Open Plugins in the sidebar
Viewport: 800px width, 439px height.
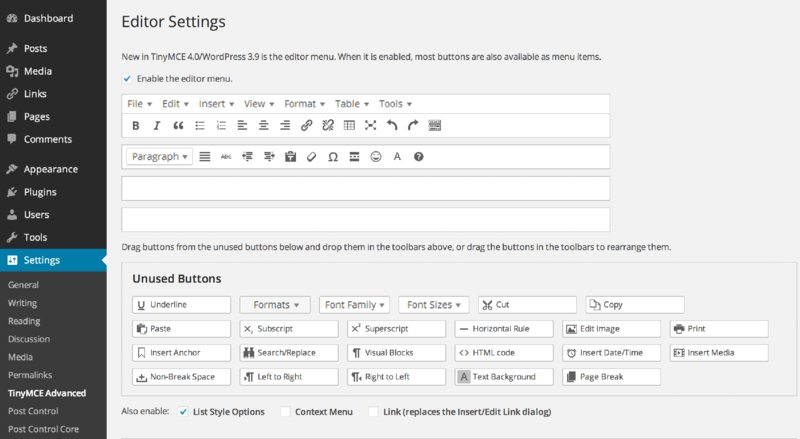[x=40, y=192]
